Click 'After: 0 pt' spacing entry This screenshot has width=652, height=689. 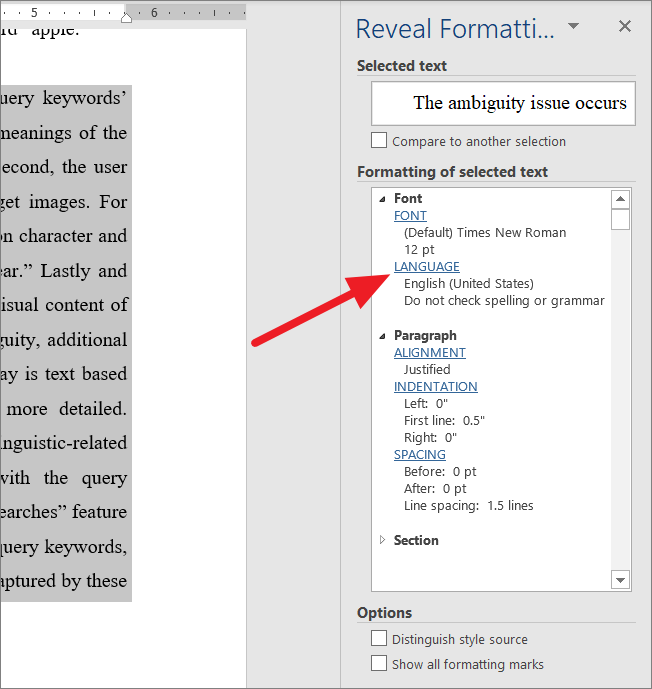[x=435, y=489]
